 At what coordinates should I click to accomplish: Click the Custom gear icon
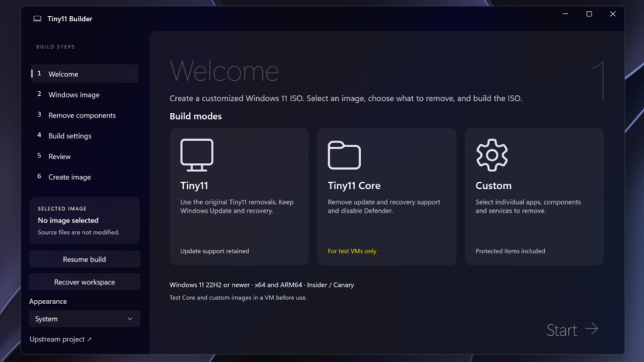(x=492, y=155)
